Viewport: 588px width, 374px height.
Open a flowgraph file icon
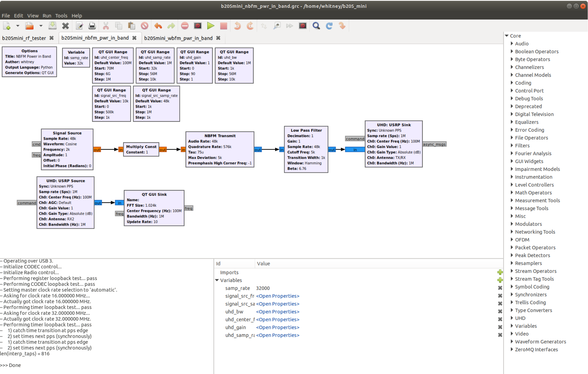pos(29,26)
